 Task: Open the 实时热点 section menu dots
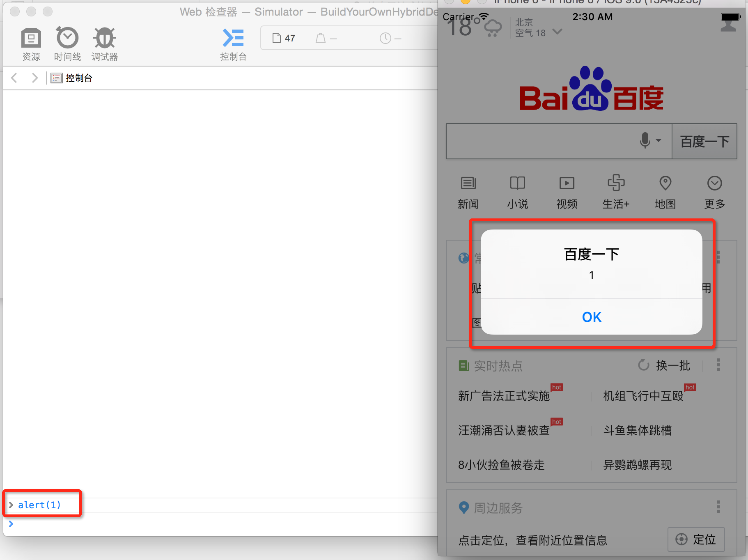click(718, 365)
